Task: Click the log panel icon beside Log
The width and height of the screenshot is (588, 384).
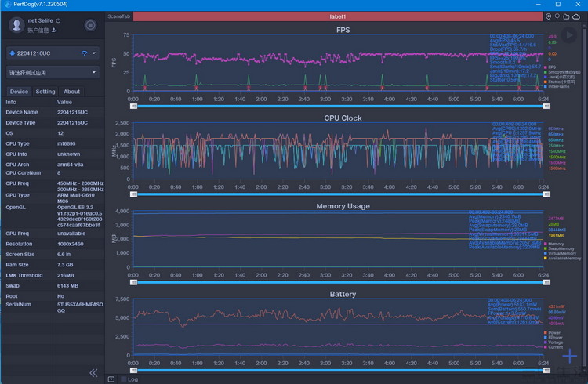Action: (x=111, y=379)
